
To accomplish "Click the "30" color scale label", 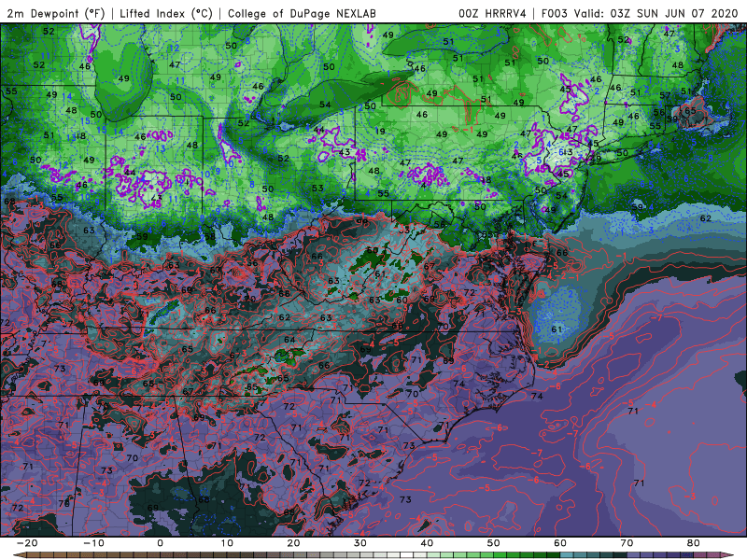I will [x=360, y=543].
